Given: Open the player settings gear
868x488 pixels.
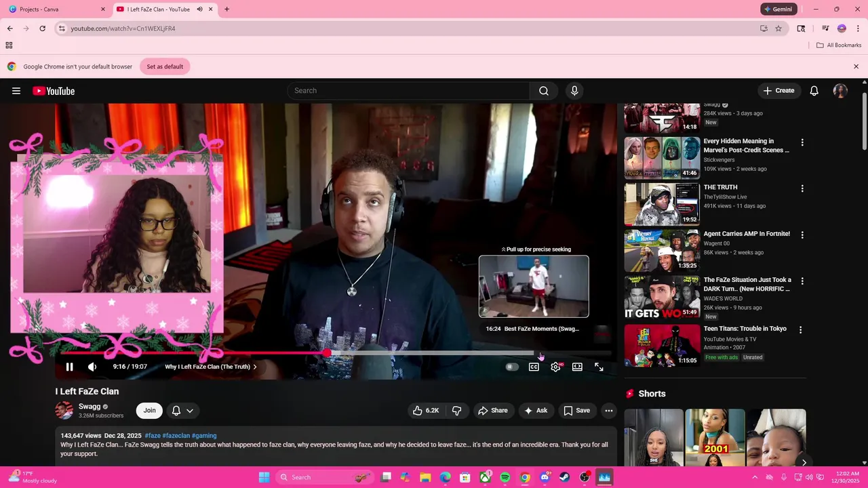Looking at the screenshot, I should tap(556, 367).
